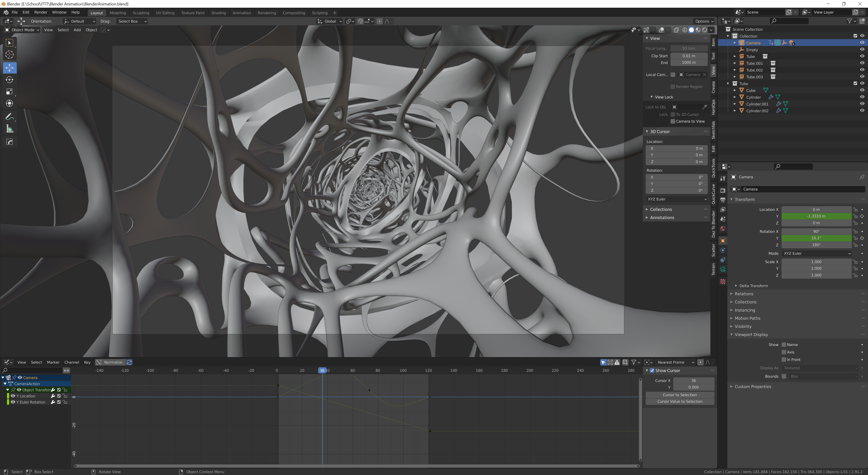This screenshot has height=475, width=868.
Task: Toggle the Render Region checkbox
Action: 673,87
